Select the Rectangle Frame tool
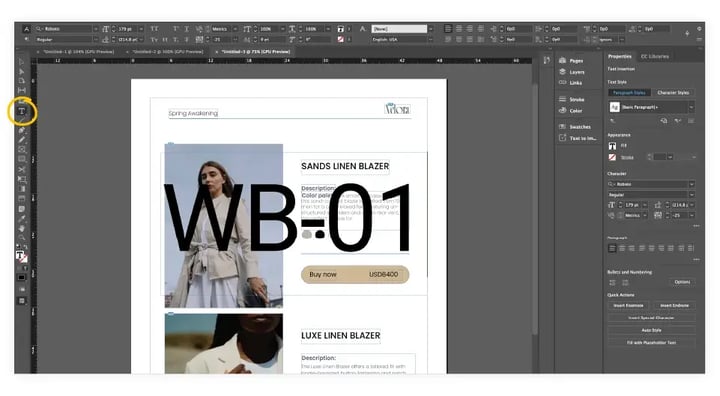The image size is (720, 396). 22,150
